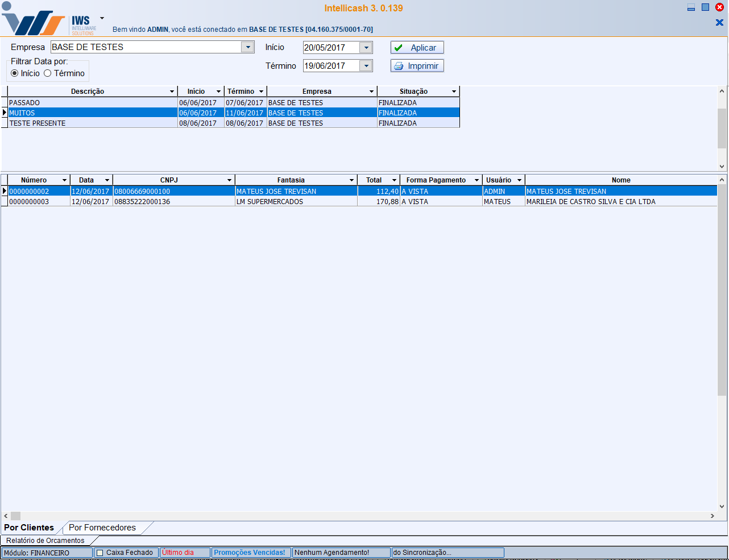Click the Promoções Vencidas status alert
Viewport: 729px width, 560px height.
click(250, 553)
